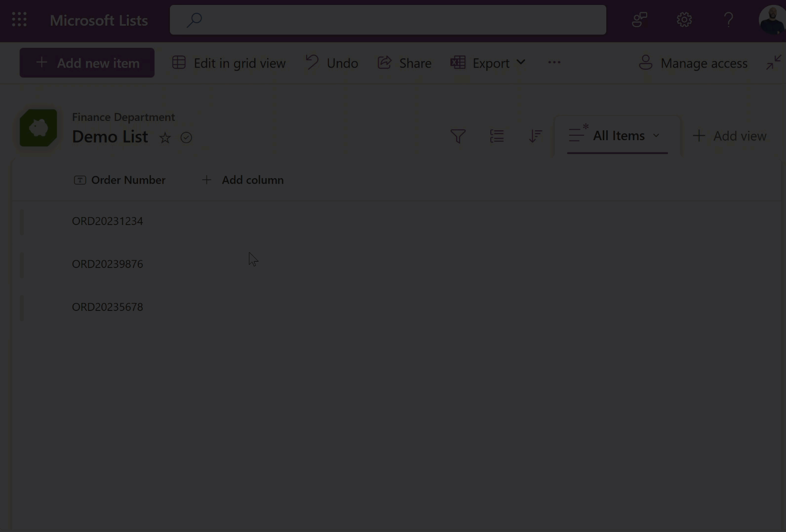This screenshot has width=786, height=532.
Task: Click Edit in grid view
Action: [x=229, y=63]
